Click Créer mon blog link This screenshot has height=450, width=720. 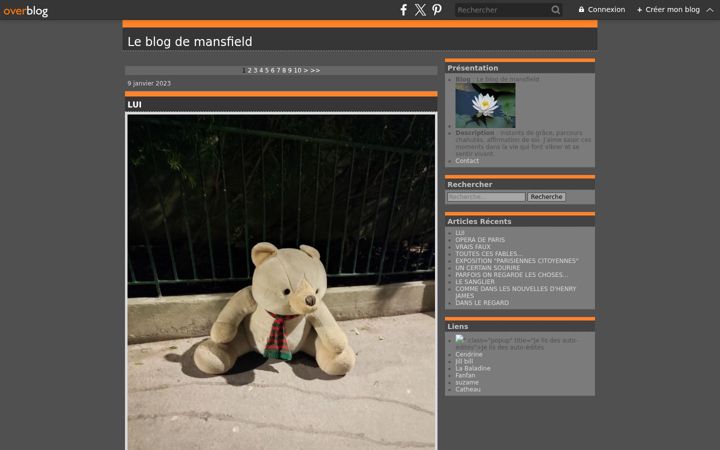[668, 10]
